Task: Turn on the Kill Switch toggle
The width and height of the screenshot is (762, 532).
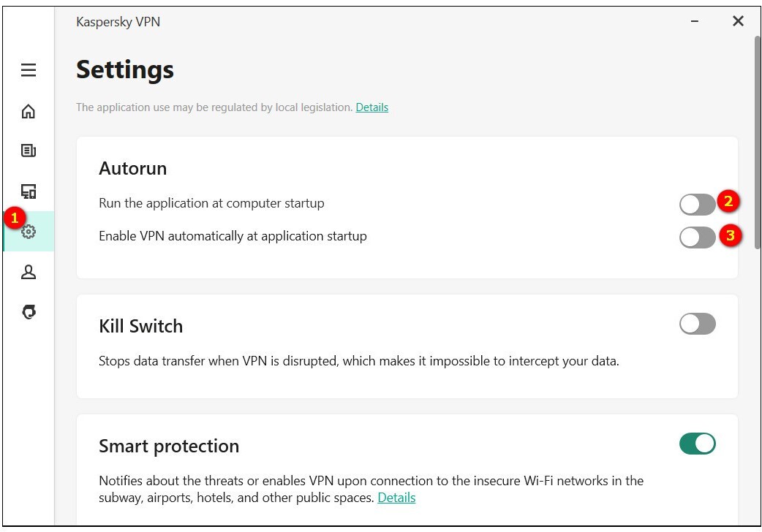Action: [697, 324]
